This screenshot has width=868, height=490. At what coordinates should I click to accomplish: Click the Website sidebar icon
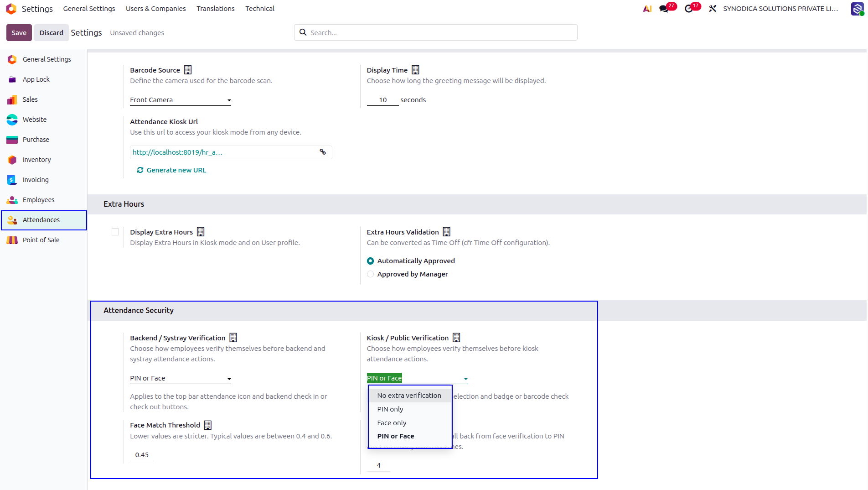pyautogui.click(x=12, y=120)
